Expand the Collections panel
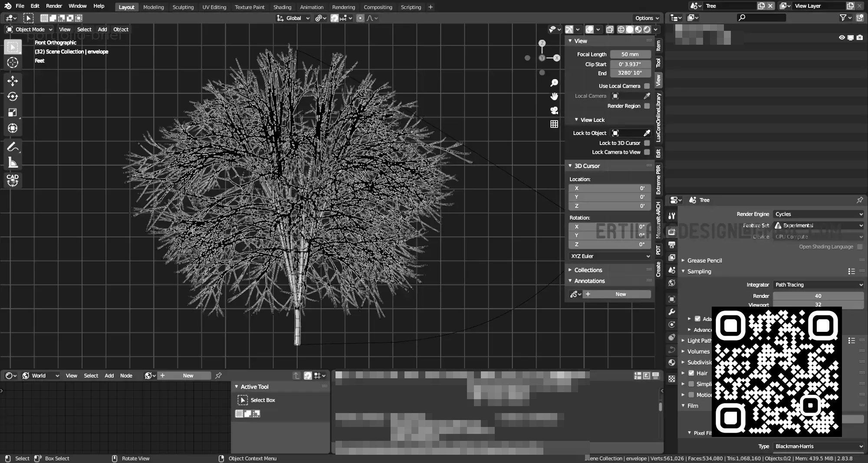This screenshot has height=463, width=868. 588,270
